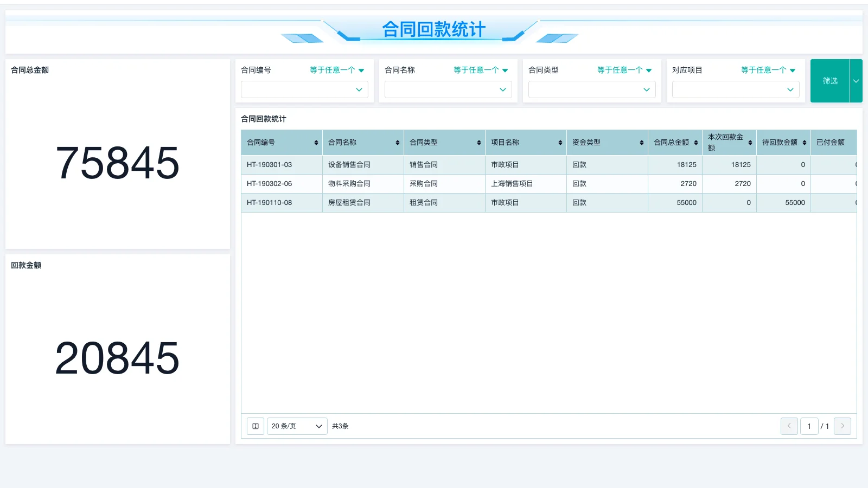Screen dimensions: 868x488
Task: Open the 合同类型 等于任意一个 condition dropdown
Action: [624, 70]
